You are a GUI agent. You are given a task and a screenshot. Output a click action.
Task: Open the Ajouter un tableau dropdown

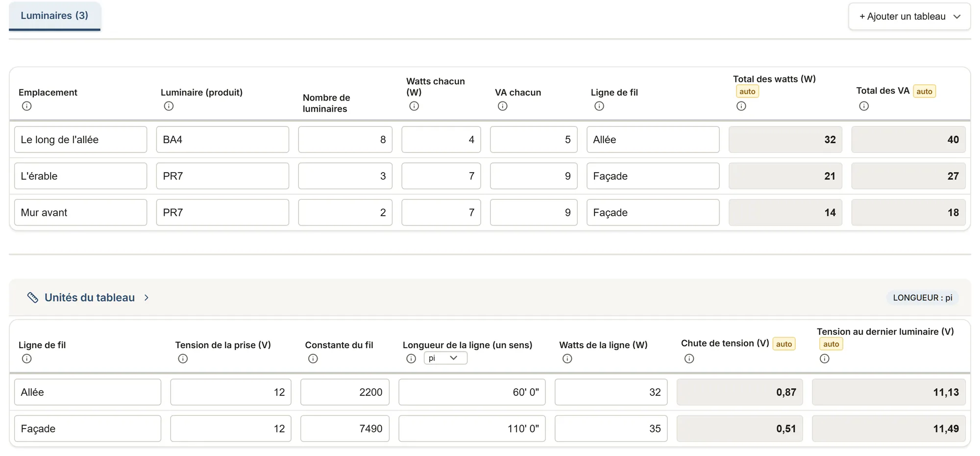click(x=909, y=16)
